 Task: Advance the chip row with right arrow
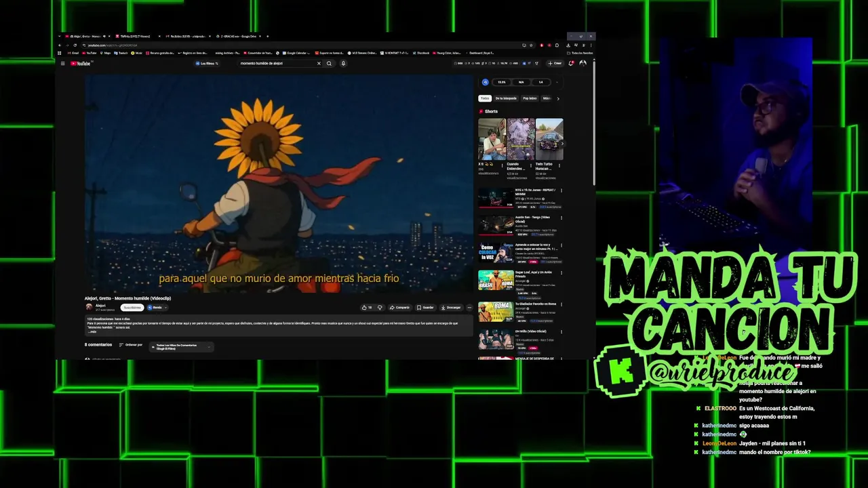558,98
